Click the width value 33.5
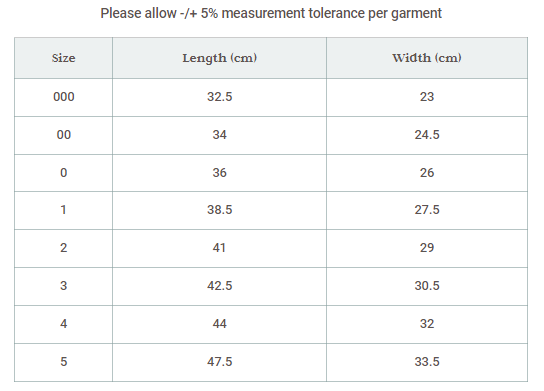 point(427,362)
